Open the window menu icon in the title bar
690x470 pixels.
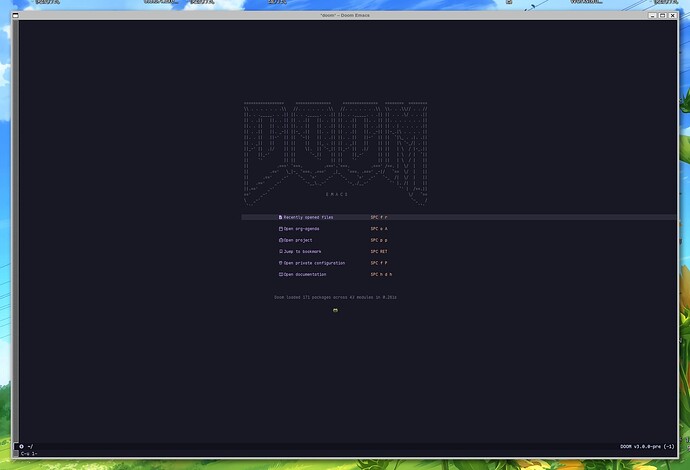click(15, 15)
